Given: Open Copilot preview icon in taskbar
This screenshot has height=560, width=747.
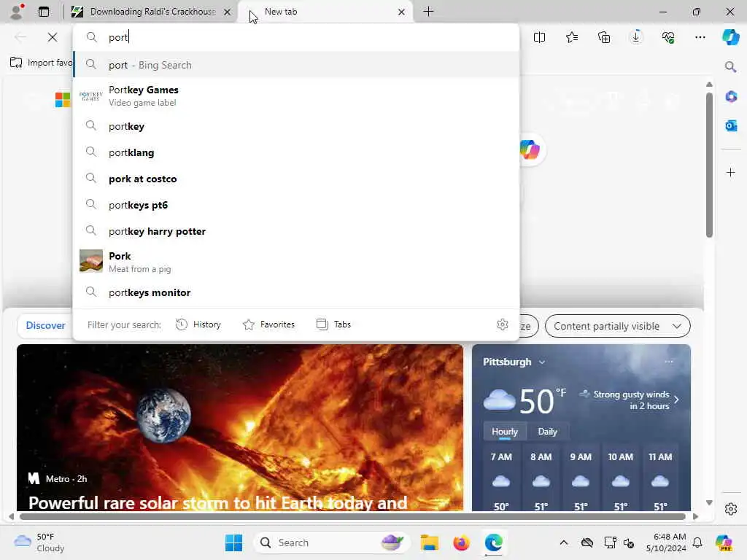Looking at the screenshot, I should pyautogui.click(x=724, y=542).
